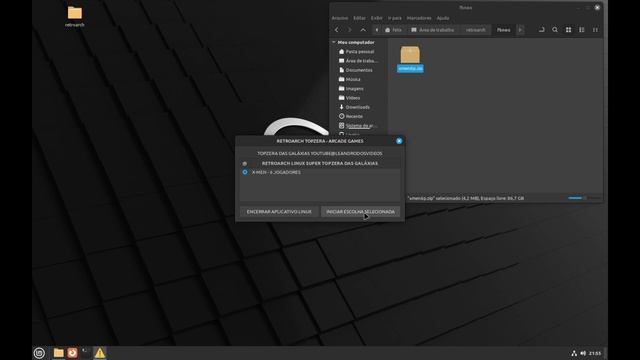640x360 pixels.
Task: Click the RETROARCH LINUX SUPER TOPZERA DAS GALÁXIAS column header
Action: 320,163
